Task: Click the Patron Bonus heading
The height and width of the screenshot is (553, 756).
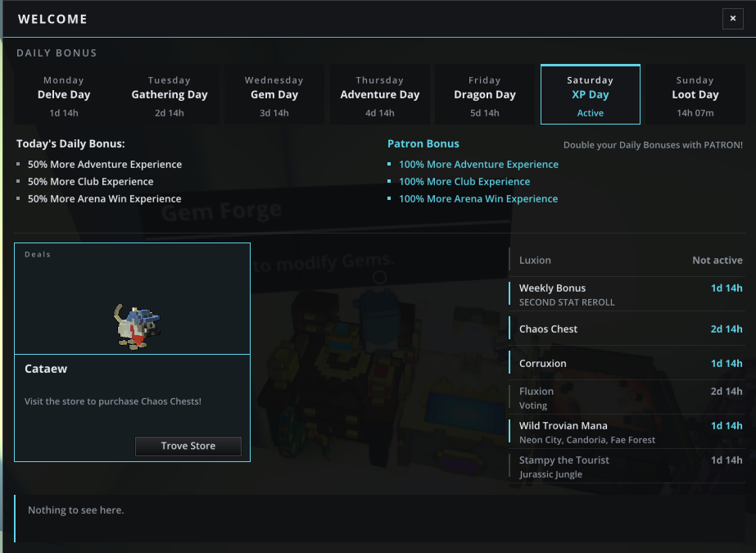Action: pos(423,143)
